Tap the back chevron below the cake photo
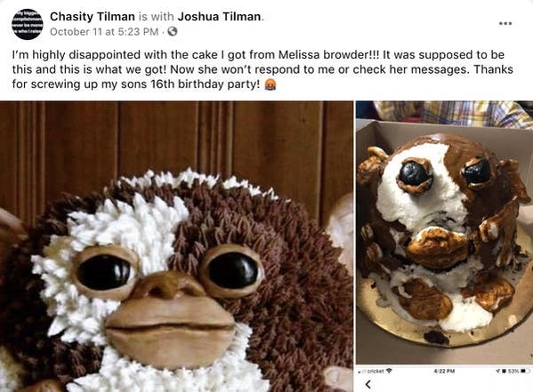533x392 pixels. pyautogui.click(x=368, y=385)
